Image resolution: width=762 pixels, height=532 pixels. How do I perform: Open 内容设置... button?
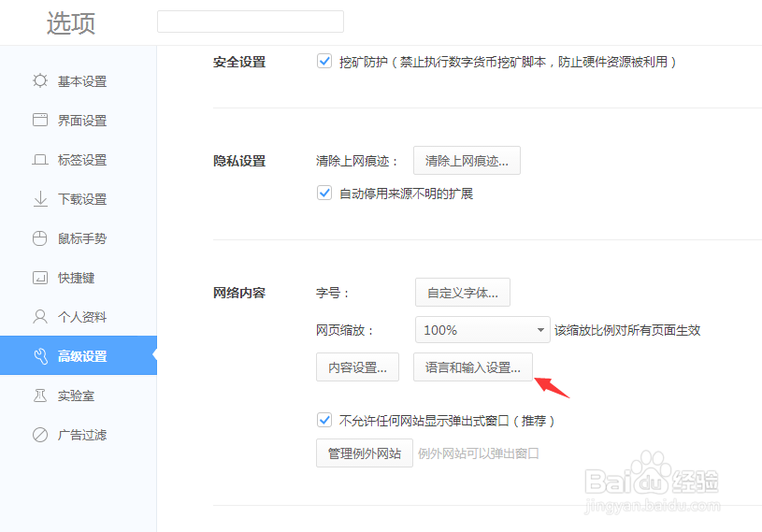pos(357,367)
